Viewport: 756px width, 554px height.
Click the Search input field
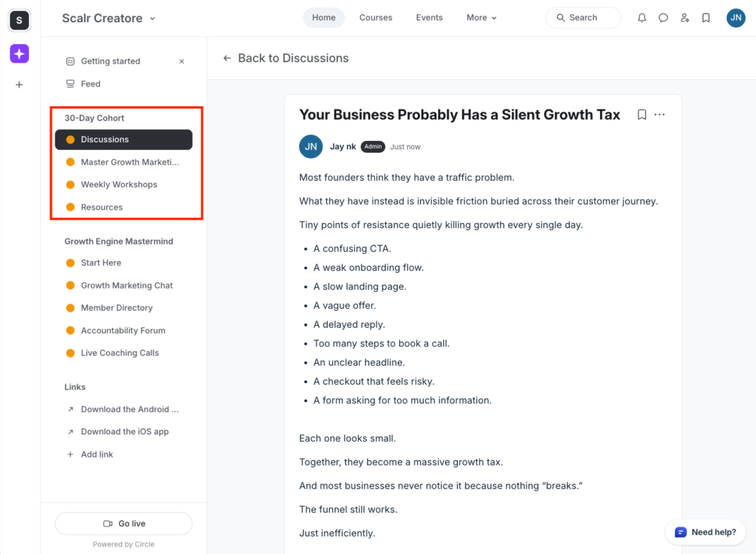coord(583,18)
